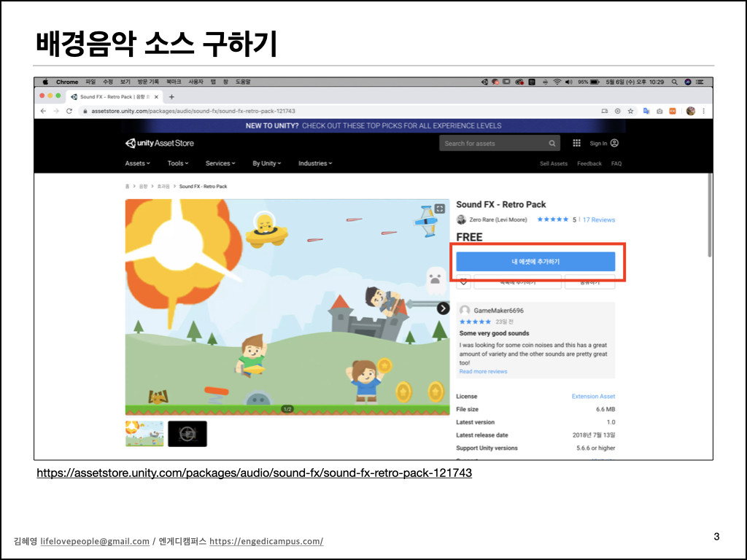
Task: Click the Sell Assets link
Action: pos(554,163)
